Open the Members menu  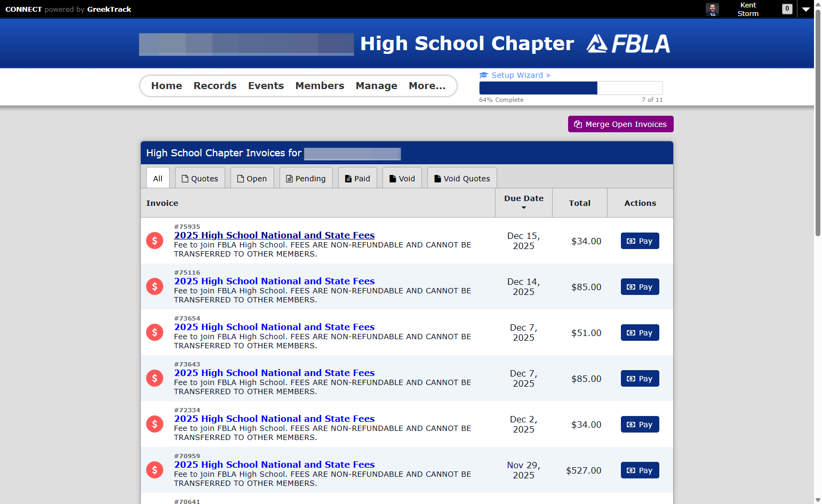click(x=320, y=86)
